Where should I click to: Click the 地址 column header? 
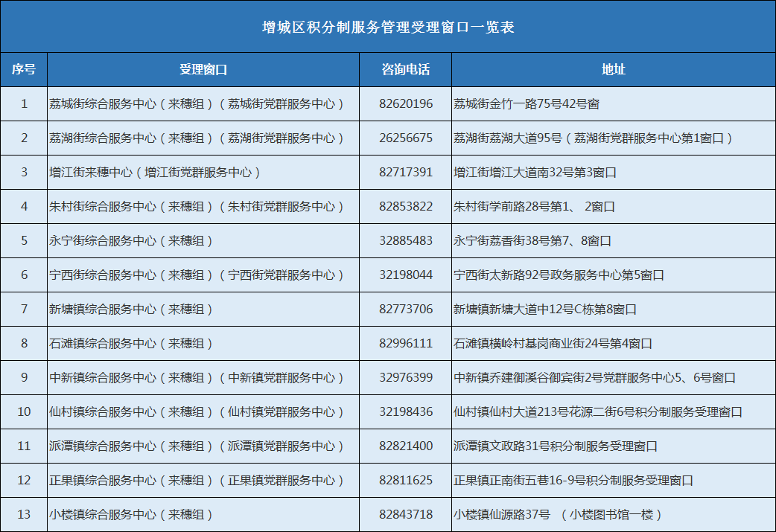click(613, 69)
